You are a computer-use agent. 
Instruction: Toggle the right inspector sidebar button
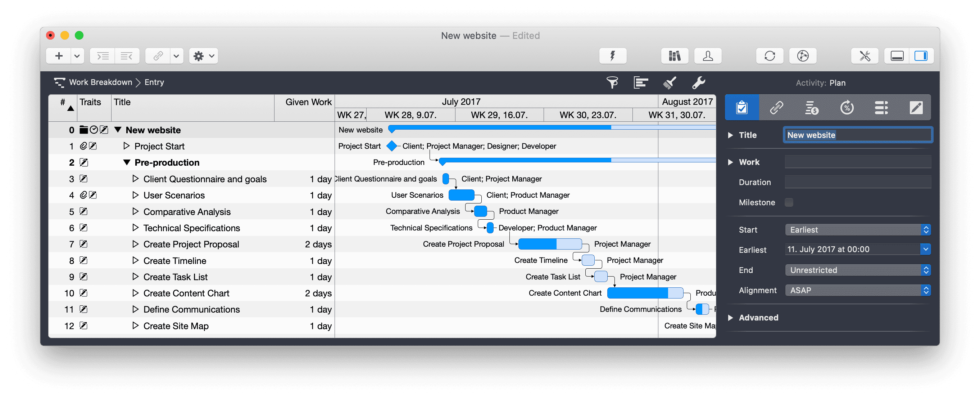click(921, 56)
